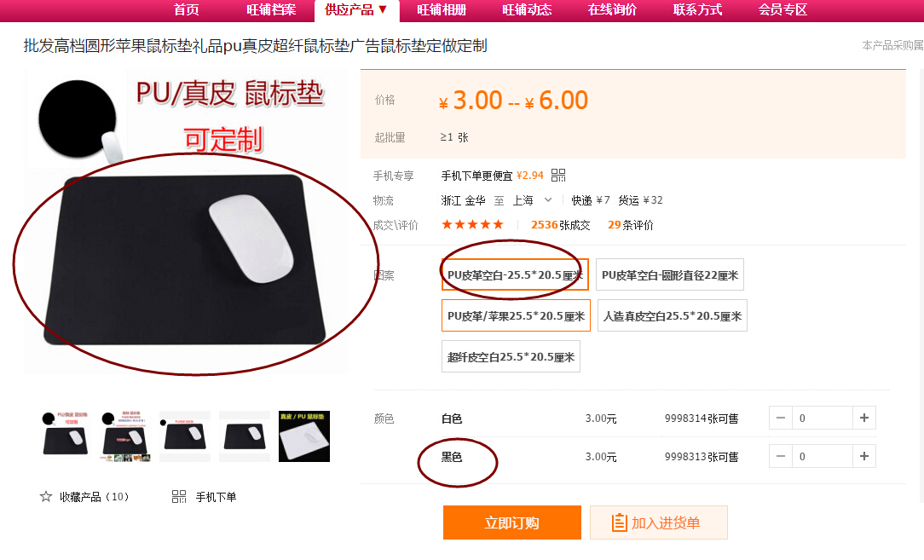Increase quantity for 黑色 with plus
The height and width of the screenshot is (560, 924).
tap(863, 456)
